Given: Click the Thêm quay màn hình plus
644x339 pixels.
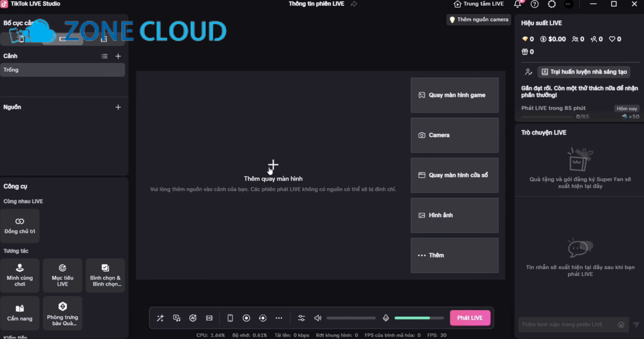Looking at the screenshot, I should tap(273, 165).
